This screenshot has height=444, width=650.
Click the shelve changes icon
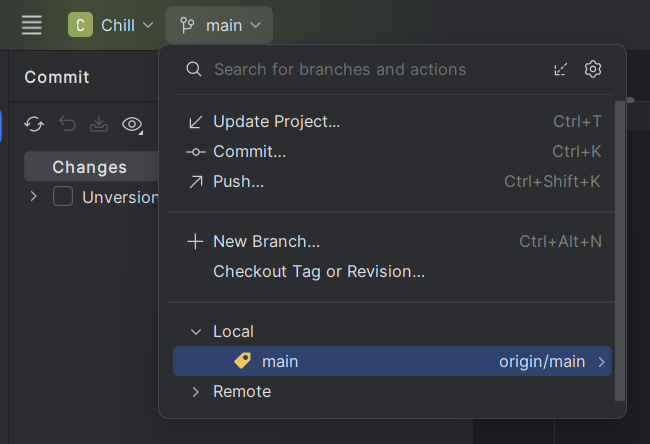pos(99,124)
